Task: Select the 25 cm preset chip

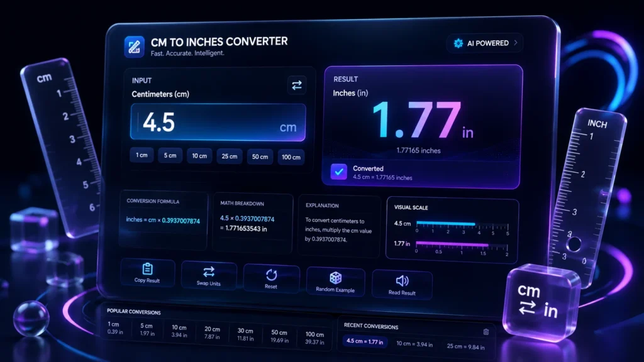Action: (x=230, y=156)
